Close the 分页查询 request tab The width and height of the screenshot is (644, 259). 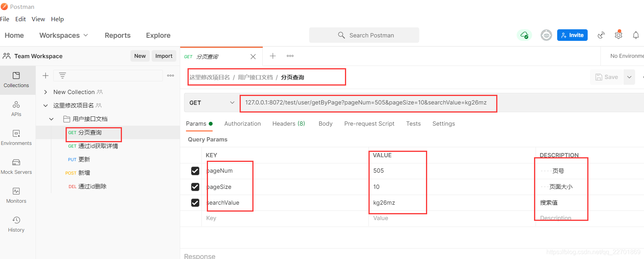click(x=253, y=57)
